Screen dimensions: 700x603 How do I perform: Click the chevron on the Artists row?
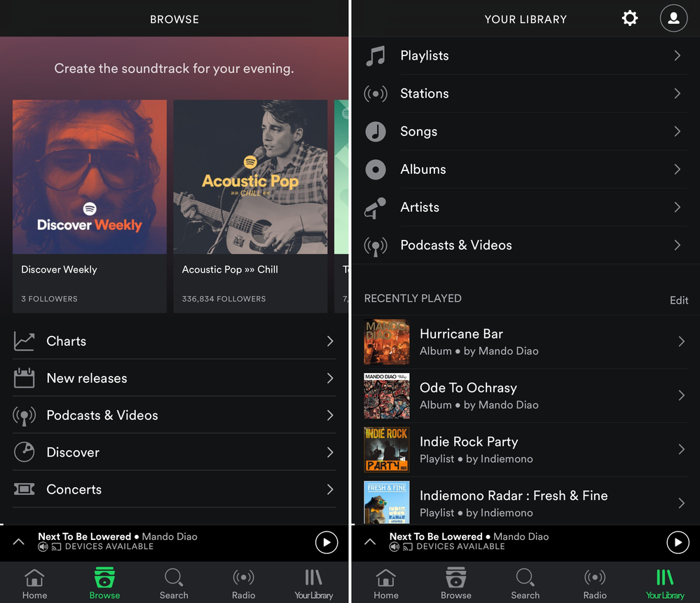coord(678,208)
